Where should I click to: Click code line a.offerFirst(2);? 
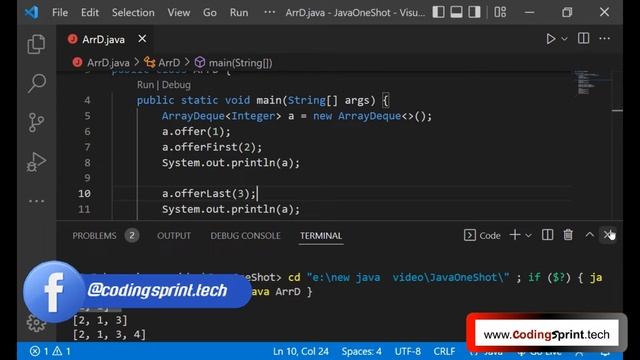tap(212, 147)
